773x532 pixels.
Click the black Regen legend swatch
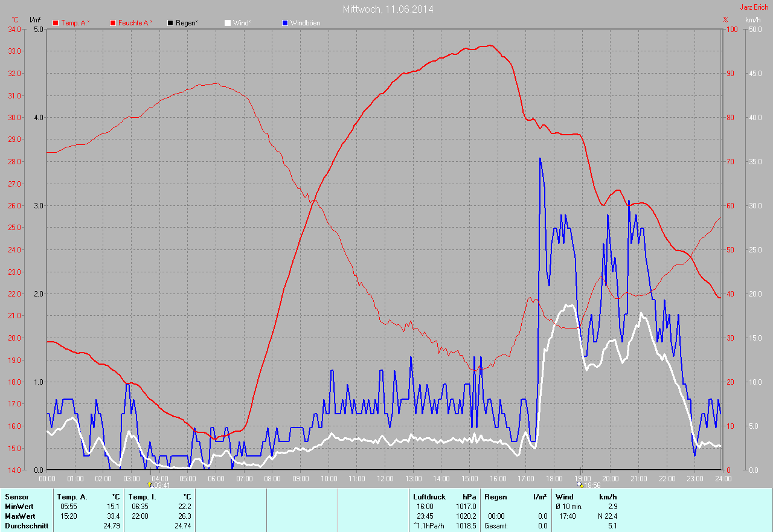pyautogui.click(x=170, y=23)
